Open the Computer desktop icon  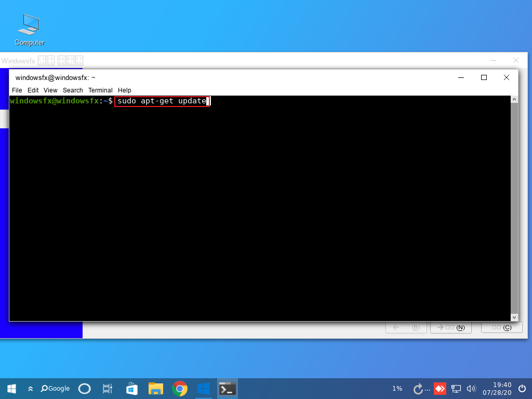click(30, 30)
